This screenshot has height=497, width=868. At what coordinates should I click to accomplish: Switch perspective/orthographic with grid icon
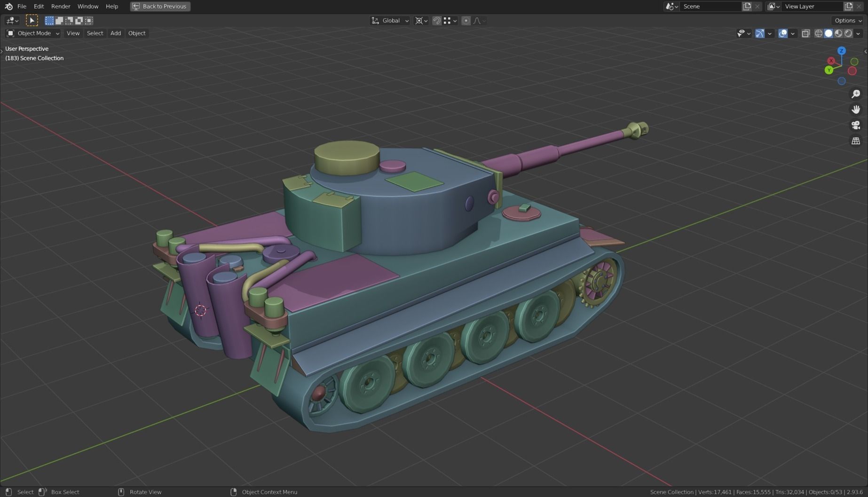click(x=856, y=141)
